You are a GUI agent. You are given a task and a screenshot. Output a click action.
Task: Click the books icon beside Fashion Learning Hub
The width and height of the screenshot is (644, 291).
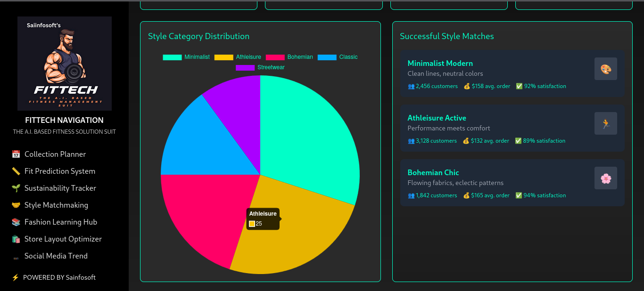[16, 222]
